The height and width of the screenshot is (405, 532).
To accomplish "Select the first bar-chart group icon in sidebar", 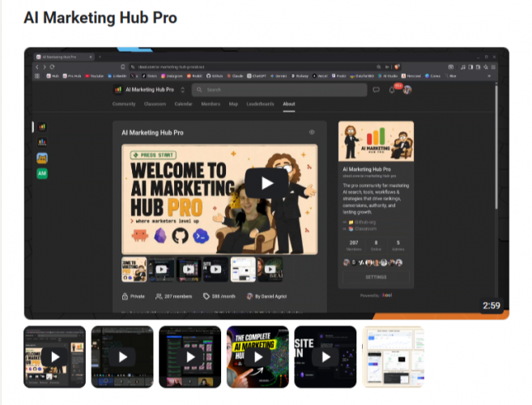I will [42, 127].
